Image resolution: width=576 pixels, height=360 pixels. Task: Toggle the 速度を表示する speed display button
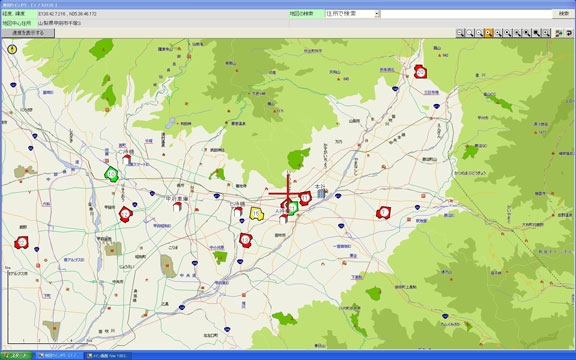pos(28,33)
